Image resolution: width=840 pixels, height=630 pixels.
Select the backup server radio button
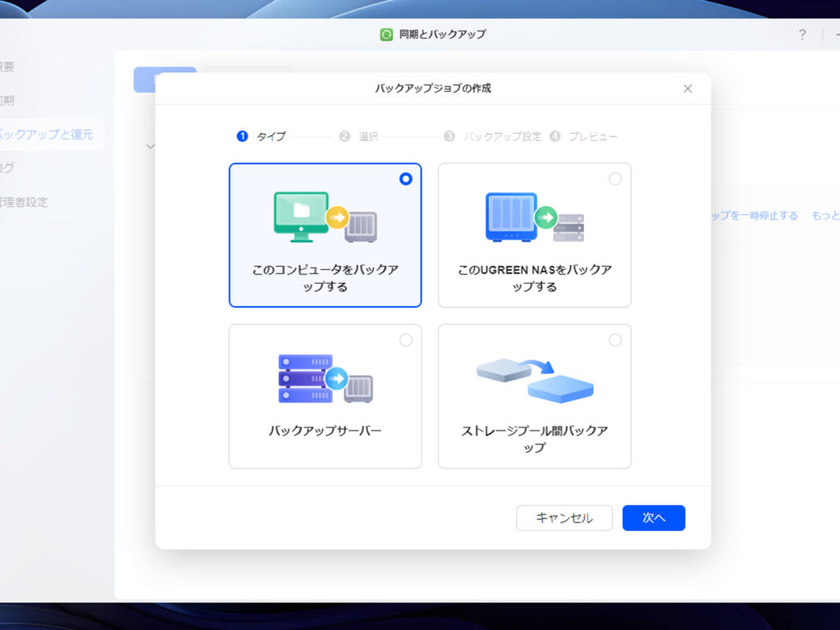(x=405, y=340)
